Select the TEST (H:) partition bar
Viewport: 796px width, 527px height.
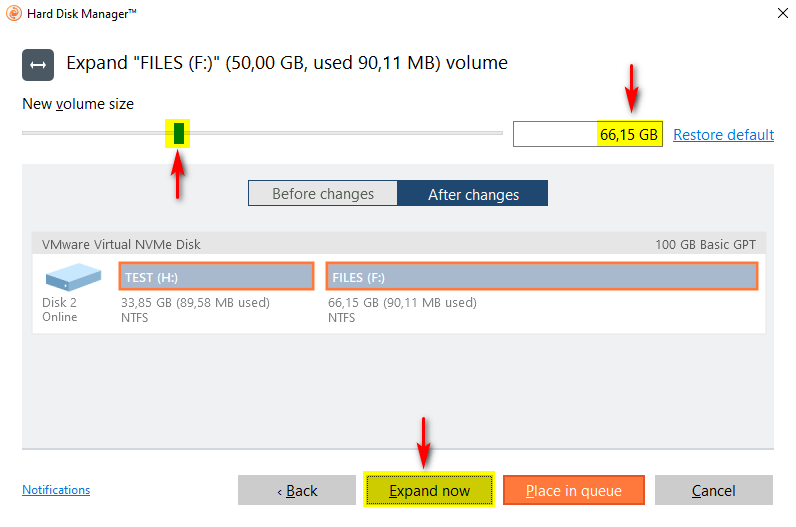pyautogui.click(x=216, y=277)
